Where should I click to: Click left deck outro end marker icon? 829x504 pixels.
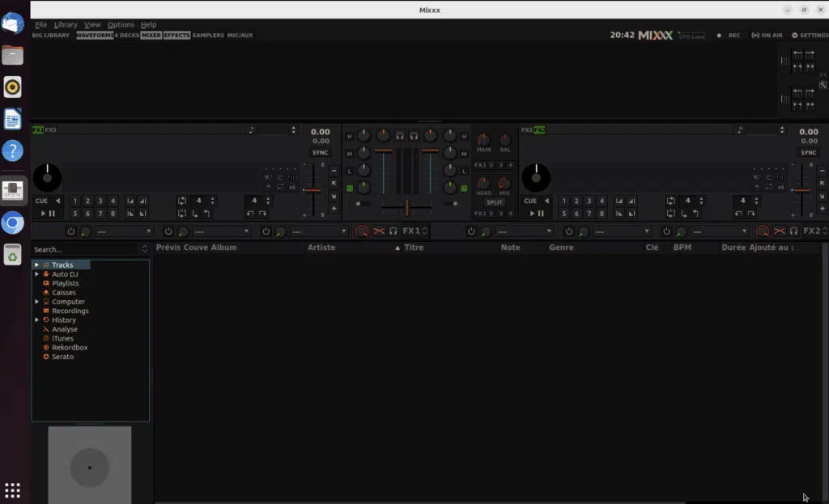point(142,214)
